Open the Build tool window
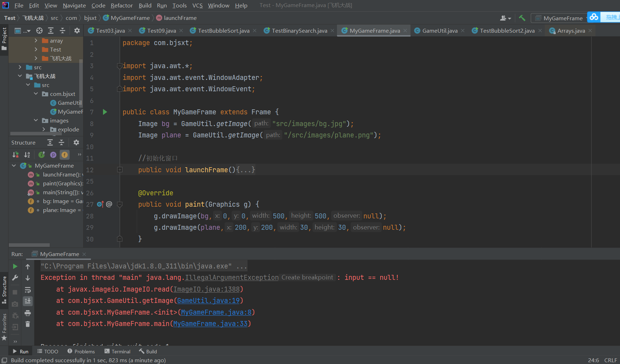Image resolution: width=620 pixels, height=364 pixels. click(148, 351)
